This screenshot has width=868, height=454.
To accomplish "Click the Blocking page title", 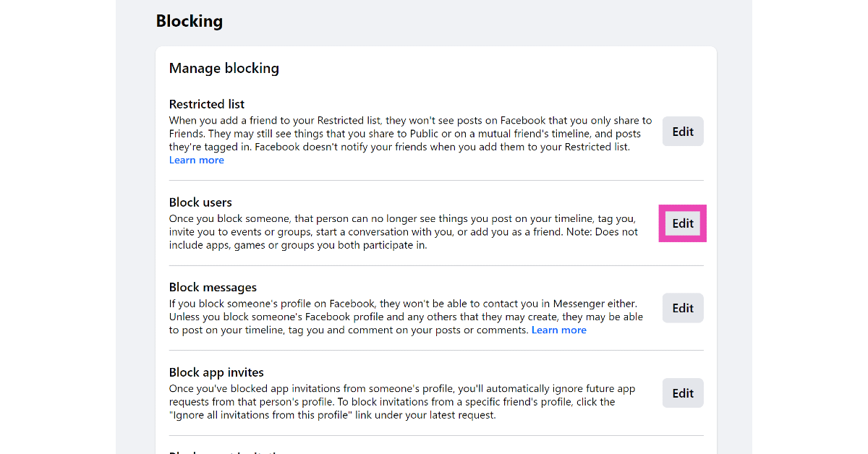I will (x=190, y=22).
